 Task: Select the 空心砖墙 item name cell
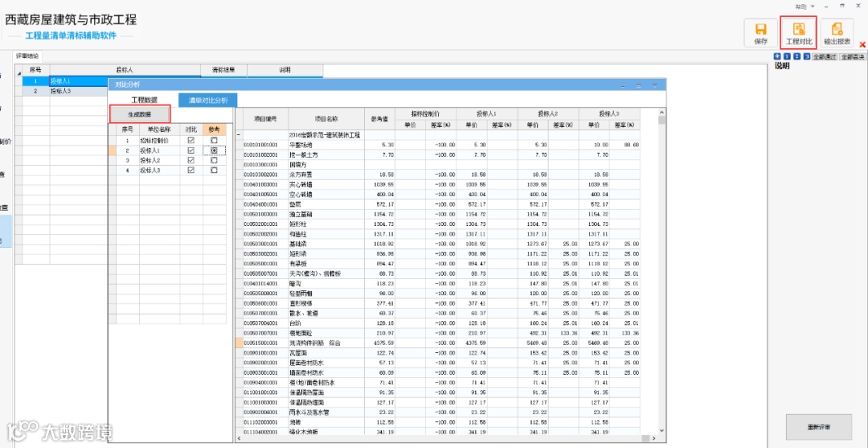pyautogui.click(x=326, y=194)
